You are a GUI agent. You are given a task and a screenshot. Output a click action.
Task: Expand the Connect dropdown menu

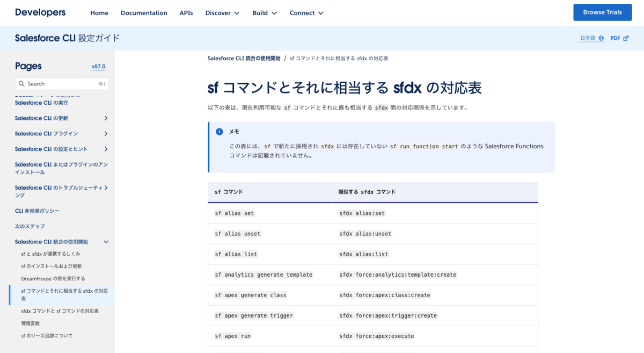click(x=307, y=13)
